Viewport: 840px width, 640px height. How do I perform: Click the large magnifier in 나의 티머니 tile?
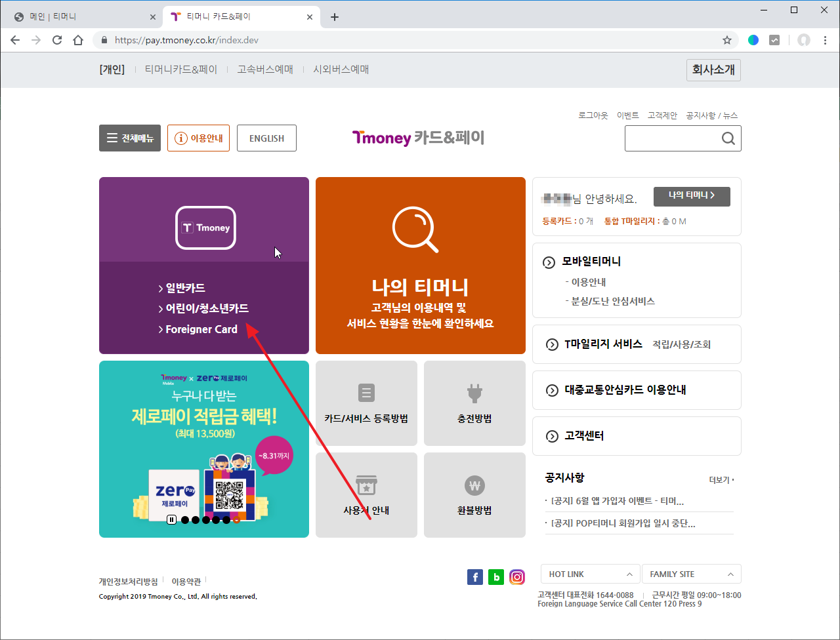(x=415, y=229)
